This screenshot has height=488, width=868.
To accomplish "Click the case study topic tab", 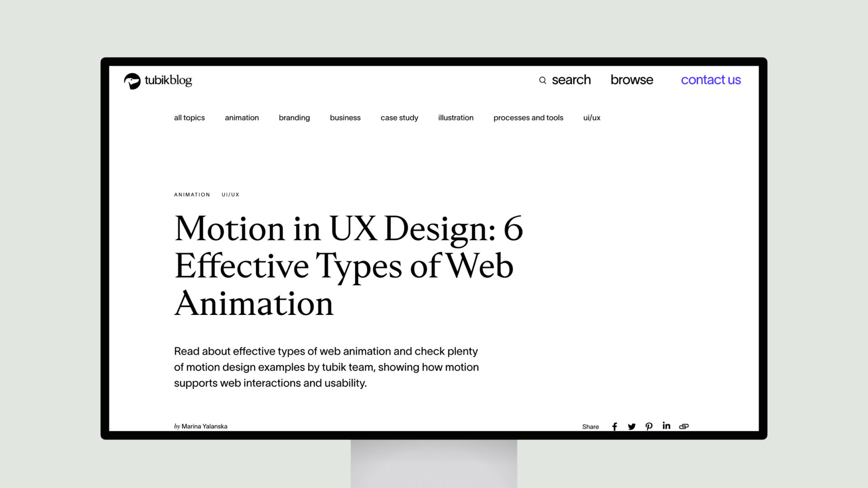I will click(x=400, y=117).
